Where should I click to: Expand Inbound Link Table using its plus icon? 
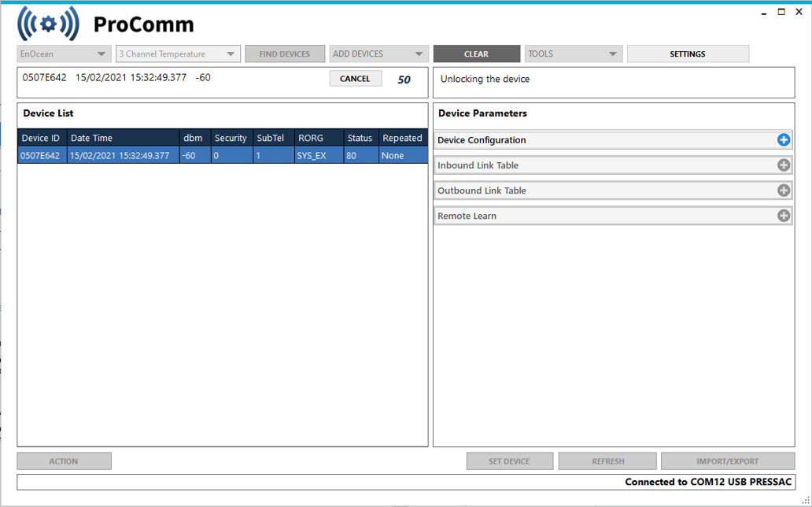(x=784, y=165)
